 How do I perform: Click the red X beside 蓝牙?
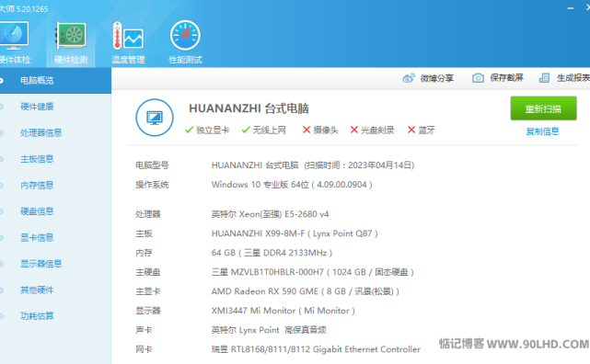click(x=411, y=130)
